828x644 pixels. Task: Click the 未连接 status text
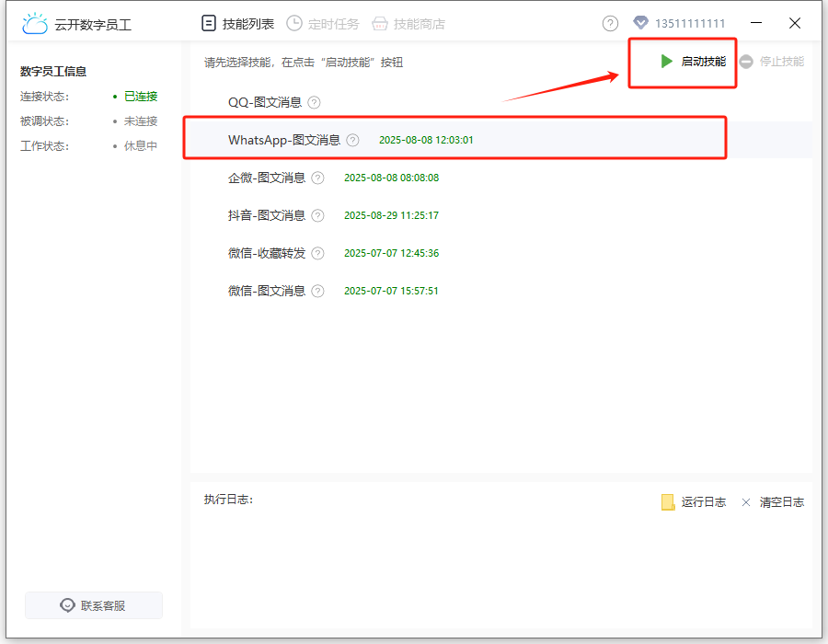click(x=141, y=121)
